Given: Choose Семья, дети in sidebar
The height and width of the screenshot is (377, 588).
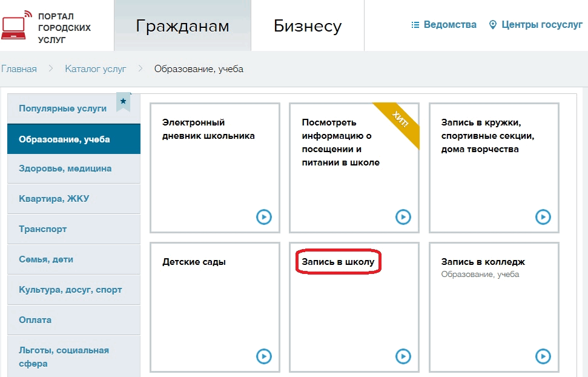Looking at the screenshot, I should (x=46, y=259).
